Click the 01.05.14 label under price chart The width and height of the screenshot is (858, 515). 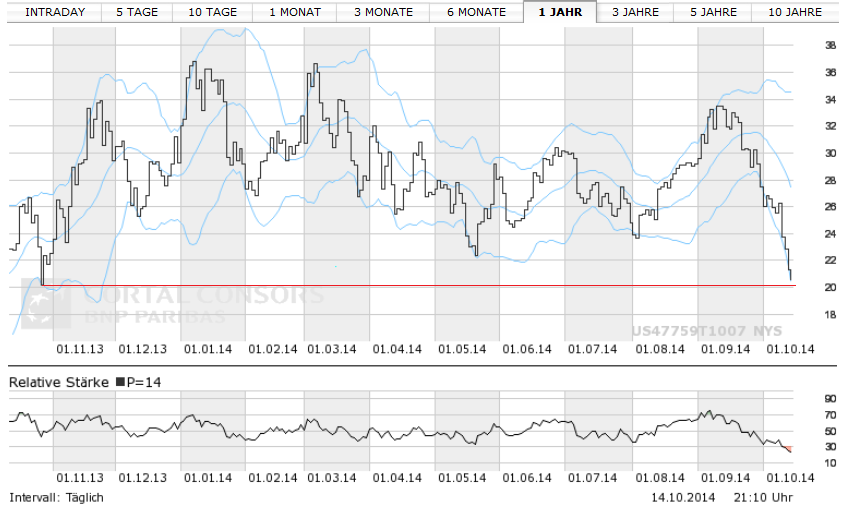(462, 349)
